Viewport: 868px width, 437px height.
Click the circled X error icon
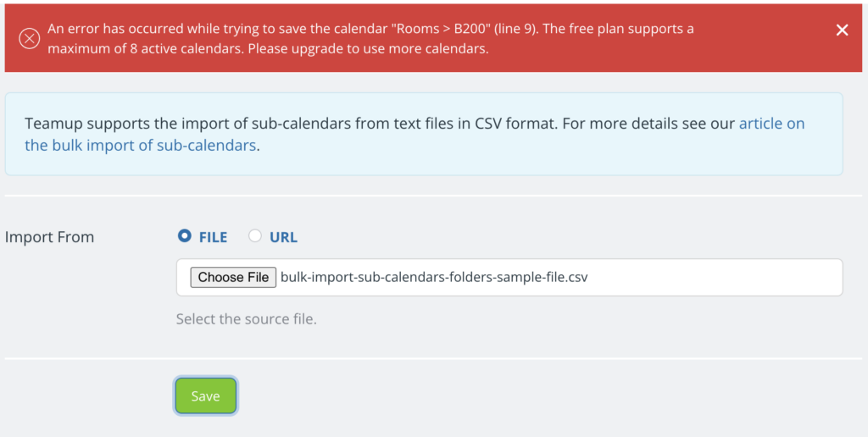click(x=30, y=39)
